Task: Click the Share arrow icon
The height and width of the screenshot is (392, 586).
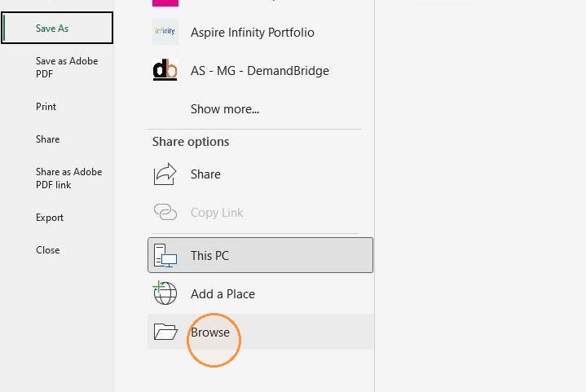Action: pyautogui.click(x=165, y=174)
